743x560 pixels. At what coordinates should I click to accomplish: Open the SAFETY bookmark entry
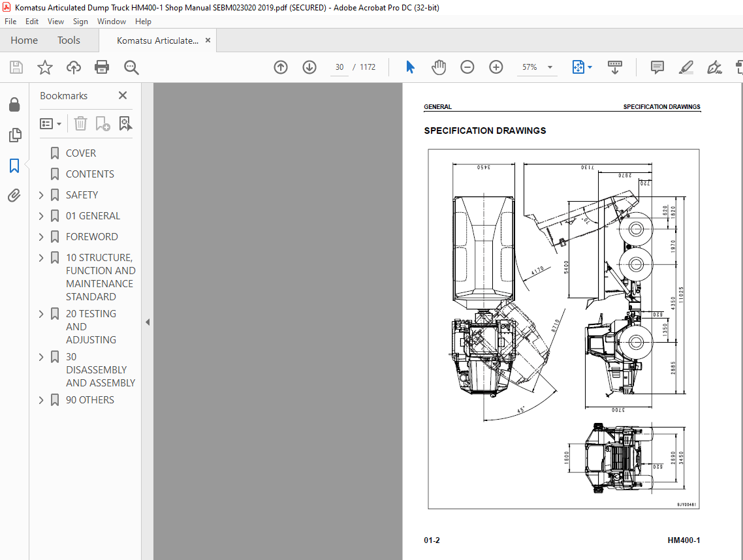(x=82, y=195)
